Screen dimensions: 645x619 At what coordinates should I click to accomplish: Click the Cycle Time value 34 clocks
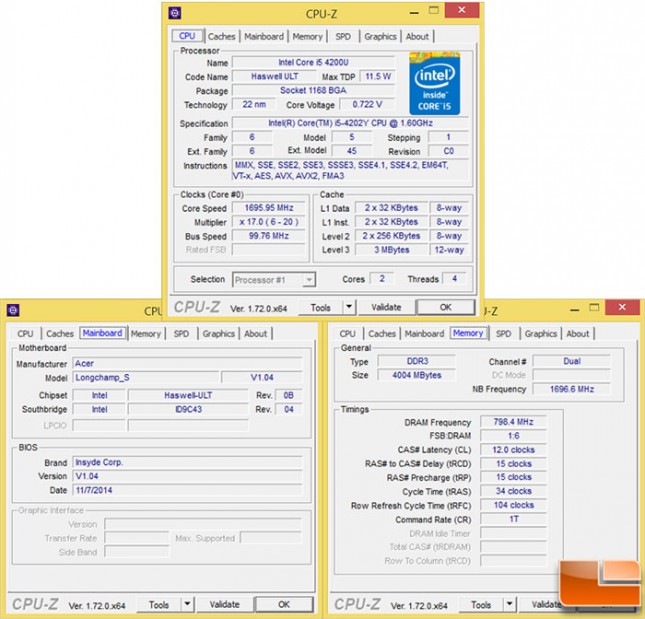click(513, 491)
